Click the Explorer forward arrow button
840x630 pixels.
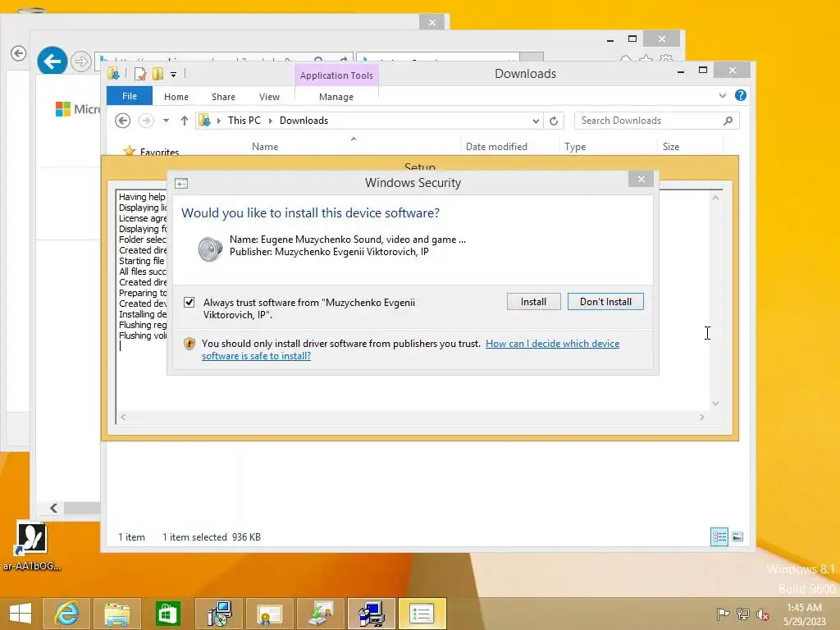146,121
